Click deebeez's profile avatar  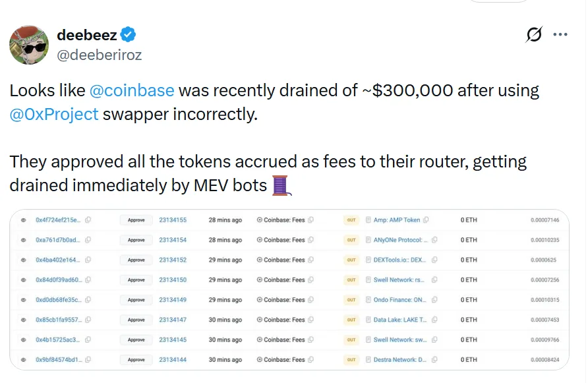pyautogui.click(x=28, y=45)
